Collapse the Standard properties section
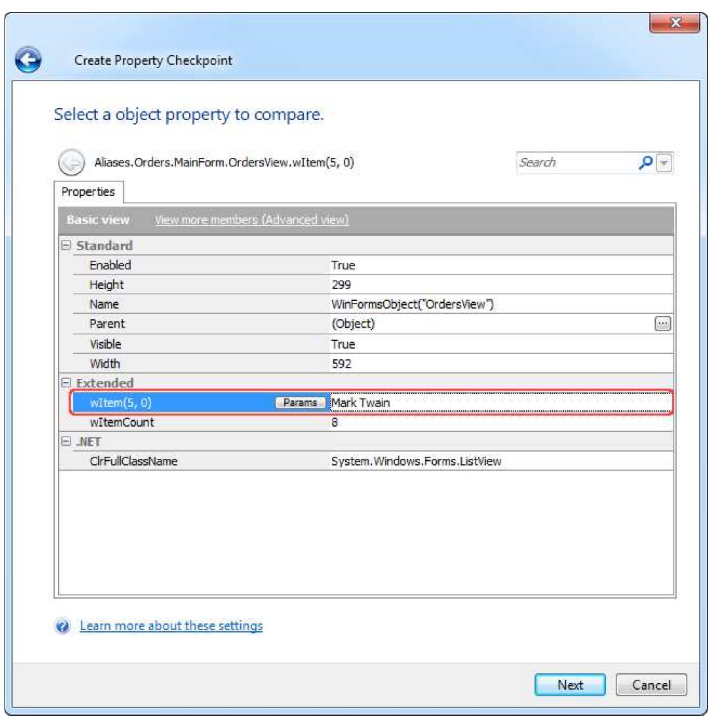 (66, 245)
